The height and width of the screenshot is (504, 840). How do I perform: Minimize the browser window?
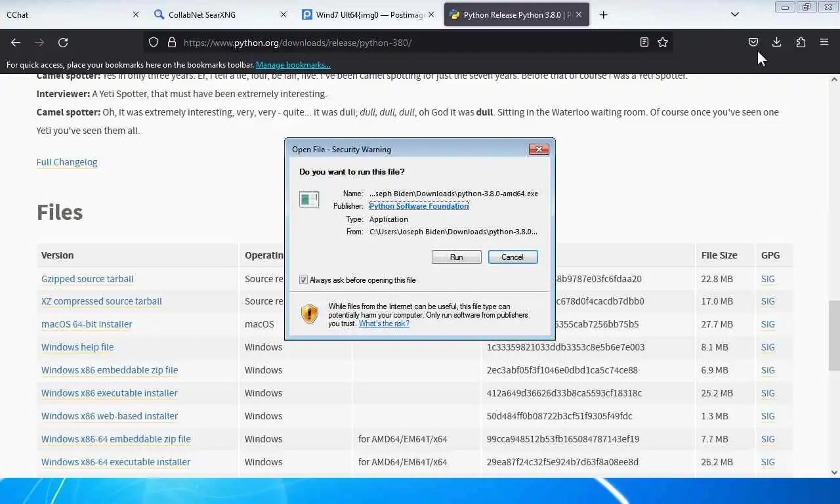[785, 7]
